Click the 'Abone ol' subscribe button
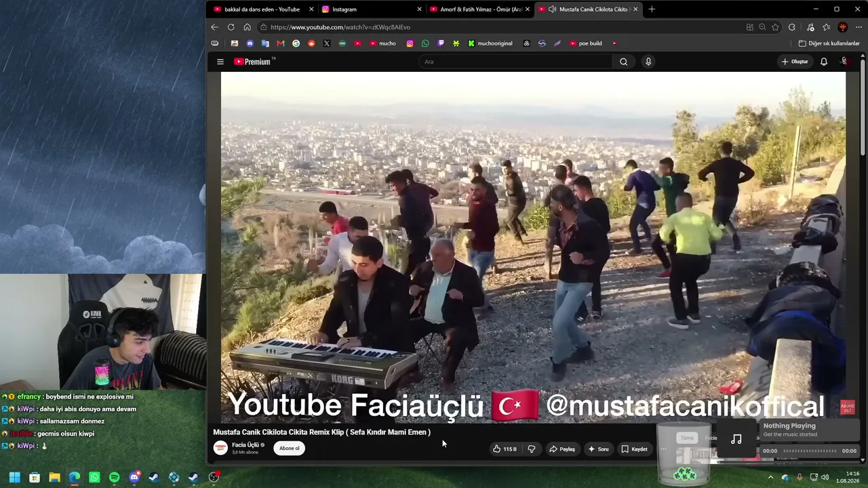The image size is (868, 488). click(290, 448)
